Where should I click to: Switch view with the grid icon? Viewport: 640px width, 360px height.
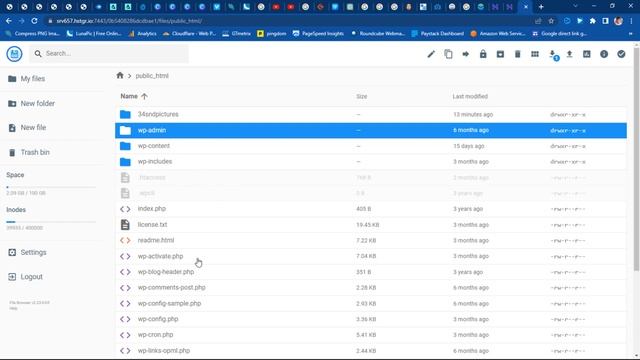535,54
